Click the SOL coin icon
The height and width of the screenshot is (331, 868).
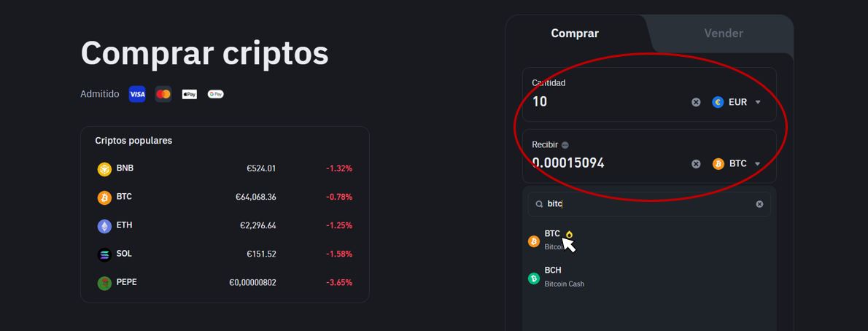[x=104, y=254]
